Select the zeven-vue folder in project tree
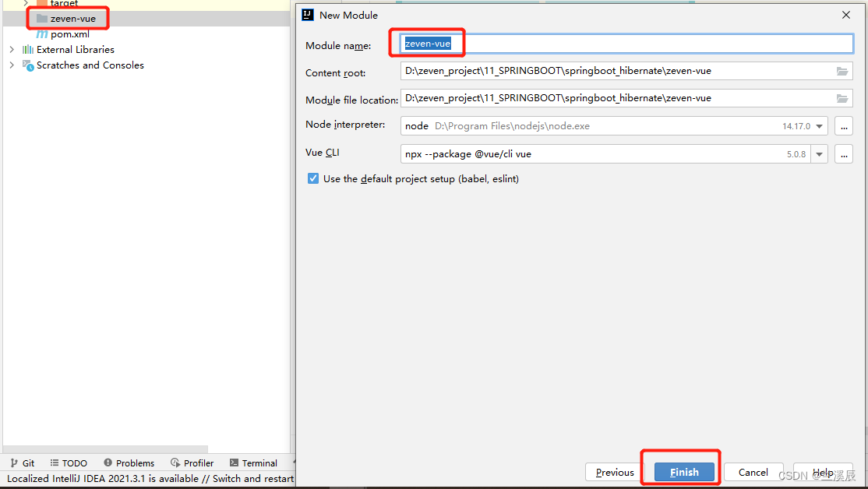This screenshot has width=868, height=489. (73, 18)
